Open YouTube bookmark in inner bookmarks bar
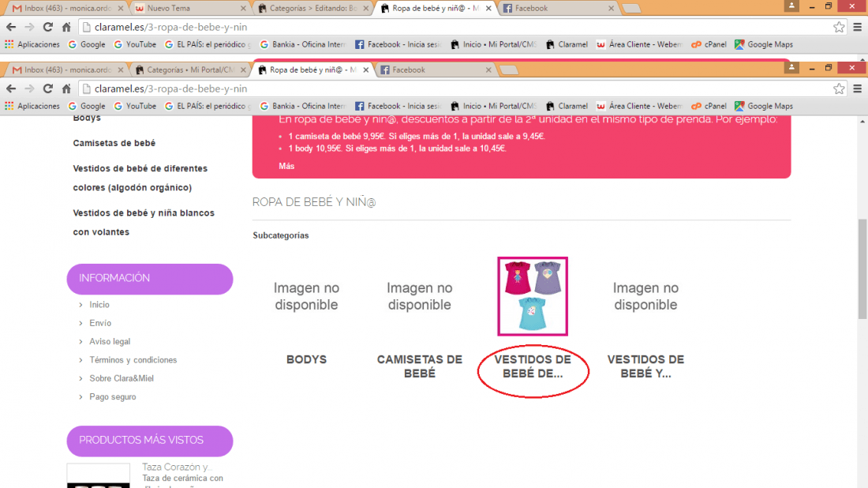This screenshot has width=868, height=488. (x=134, y=106)
